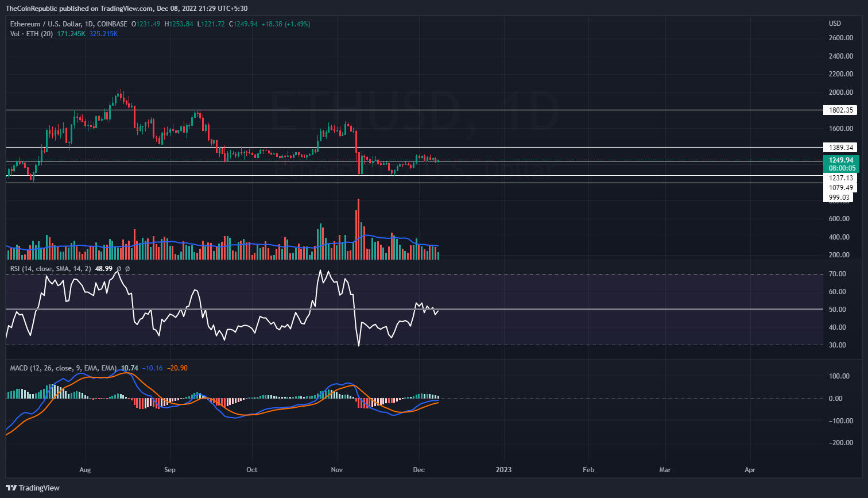Click the Apr label on the time axis
The image size is (868, 498).
point(749,469)
